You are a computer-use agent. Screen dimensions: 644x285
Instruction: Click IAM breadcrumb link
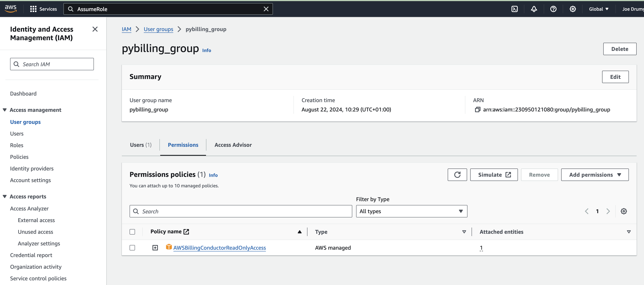[x=126, y=29]
